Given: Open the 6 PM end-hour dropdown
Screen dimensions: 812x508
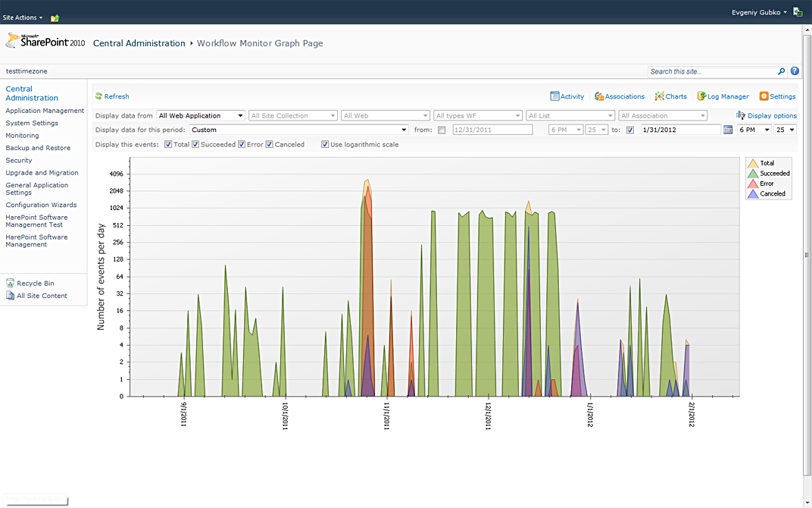Looking at the screenshot, I should (754, 130).
